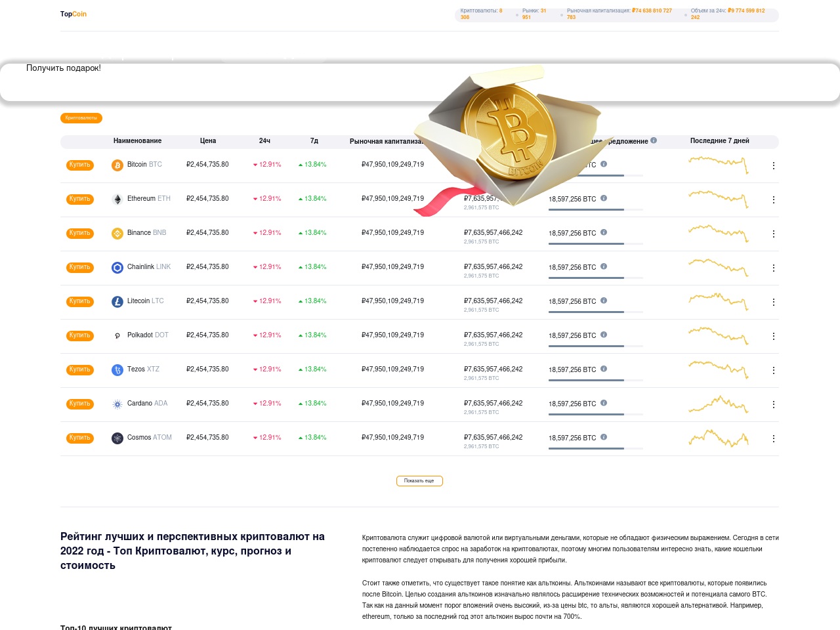
Task: Click the Polkadot DOT name
Action: click(x=148, y=335)
